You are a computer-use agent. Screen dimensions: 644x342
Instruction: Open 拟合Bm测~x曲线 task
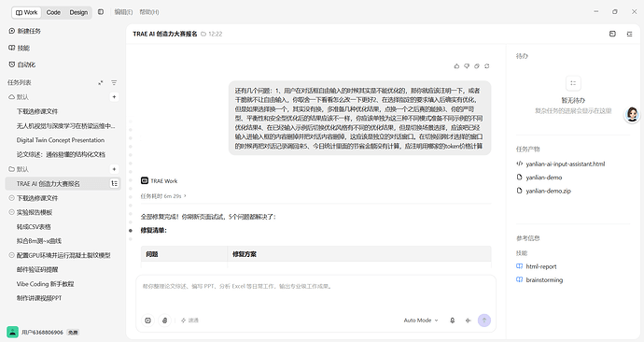[x=39, y=241]
